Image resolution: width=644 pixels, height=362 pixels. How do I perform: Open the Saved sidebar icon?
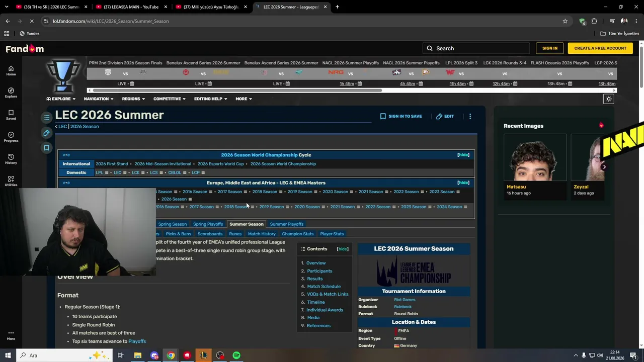point(11,115)
